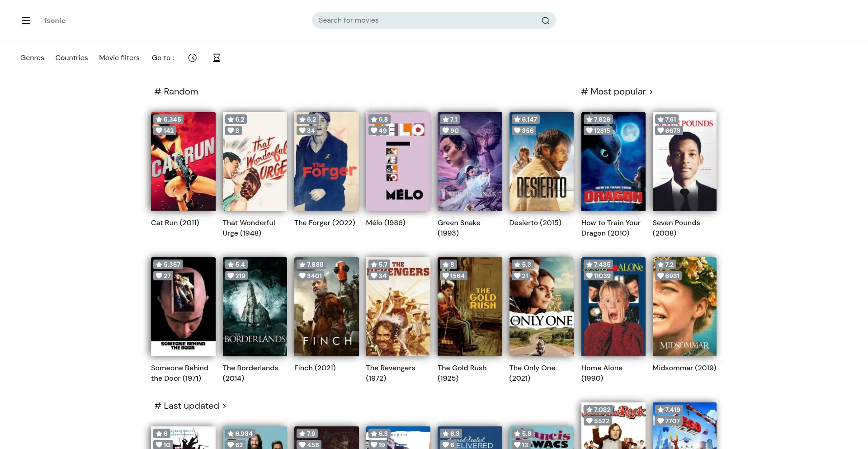Focus the Search for movies field
Screen dimensions: 868x449
[x=425, y=20]
